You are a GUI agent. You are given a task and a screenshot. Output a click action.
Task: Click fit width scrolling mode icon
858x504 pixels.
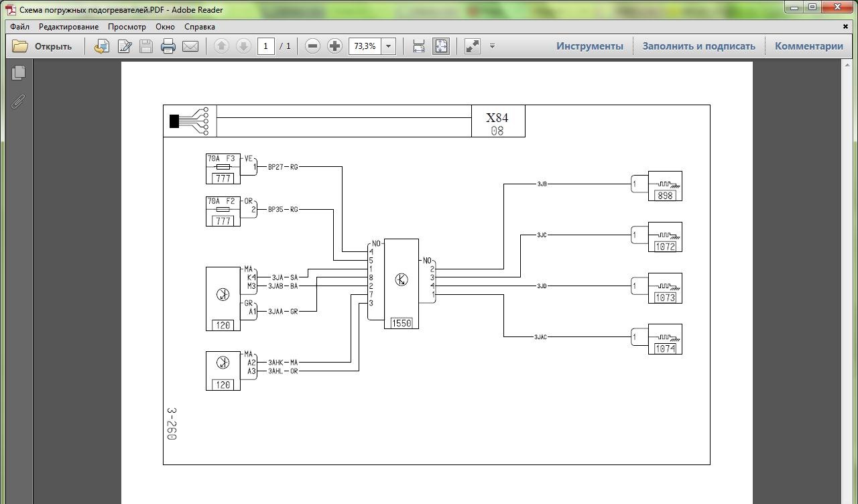point(419,46)
